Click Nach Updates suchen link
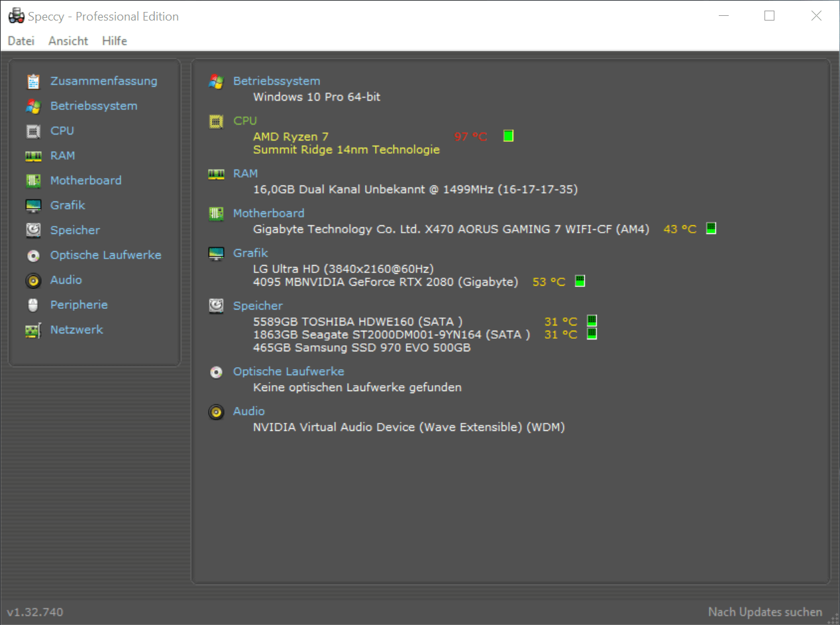 [x=765, y=612]
